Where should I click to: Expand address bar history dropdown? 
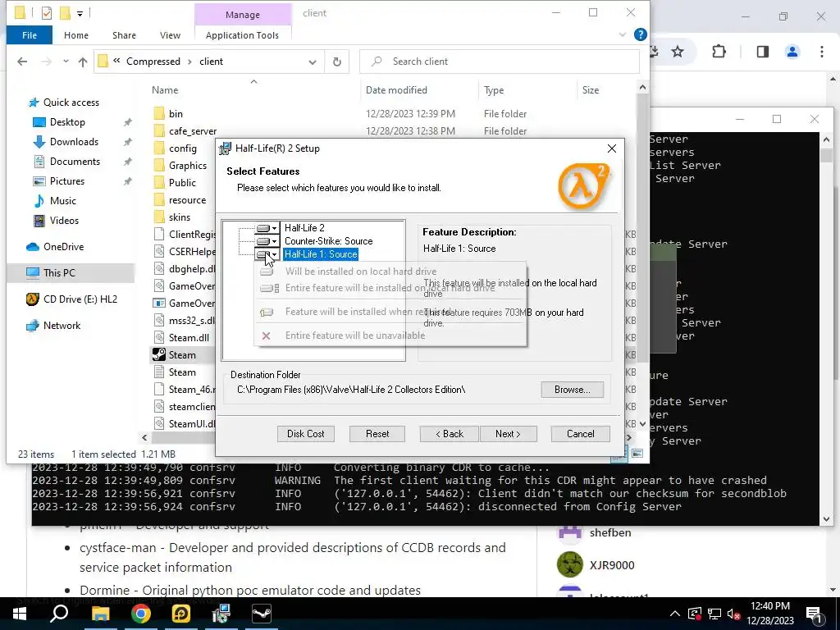[313, 62]
